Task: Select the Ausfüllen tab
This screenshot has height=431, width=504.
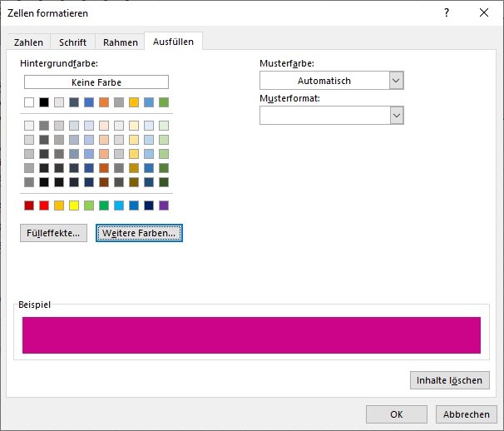Action: (173, 42)
